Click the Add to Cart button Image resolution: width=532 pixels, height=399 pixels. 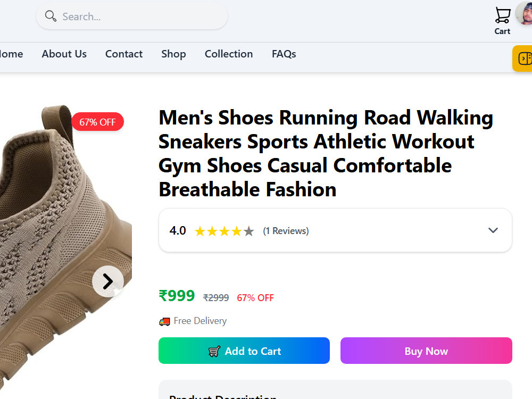(244, 351)
